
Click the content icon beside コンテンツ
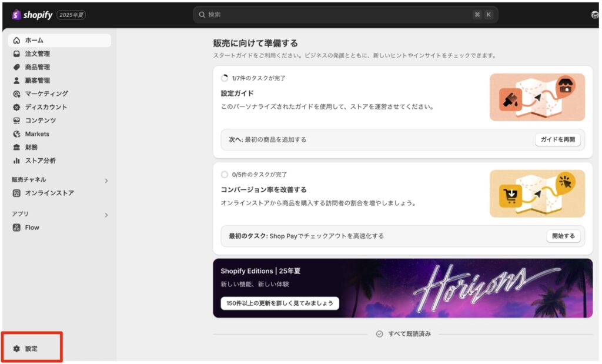(16, 121)
